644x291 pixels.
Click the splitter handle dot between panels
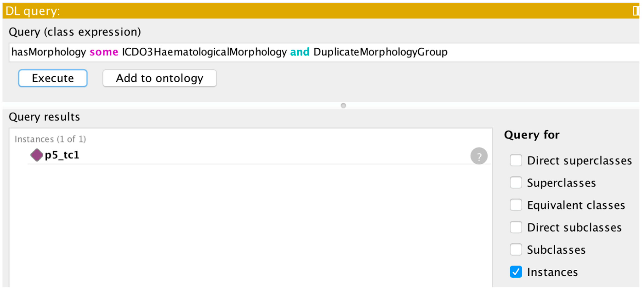[343, 106]
